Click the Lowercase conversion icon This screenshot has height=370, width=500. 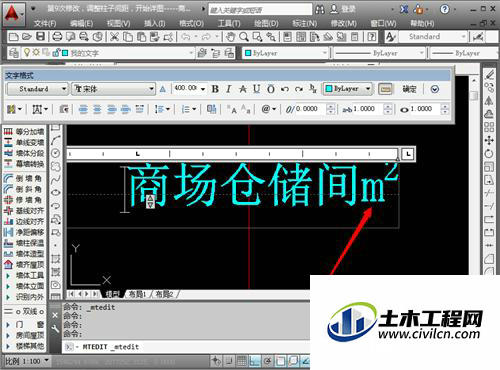(x=246, y=109)
